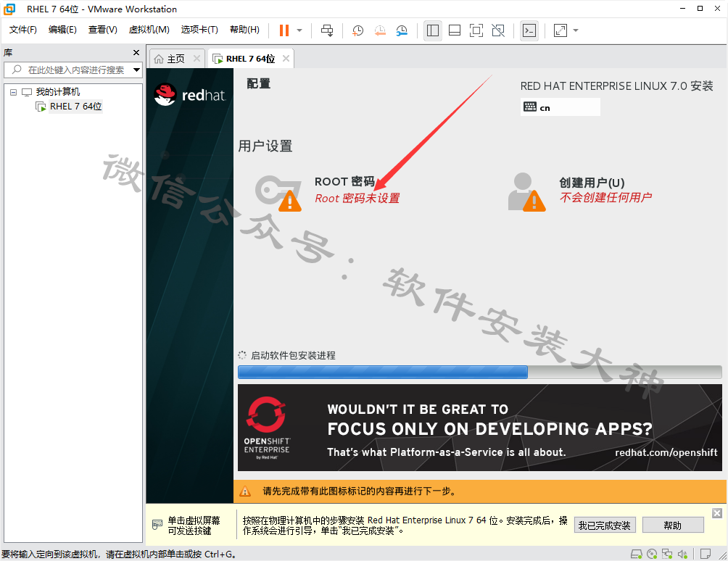Screen dimensions: 728x561
Task: Open the 选项卡(T) menu
Action: 199,30
